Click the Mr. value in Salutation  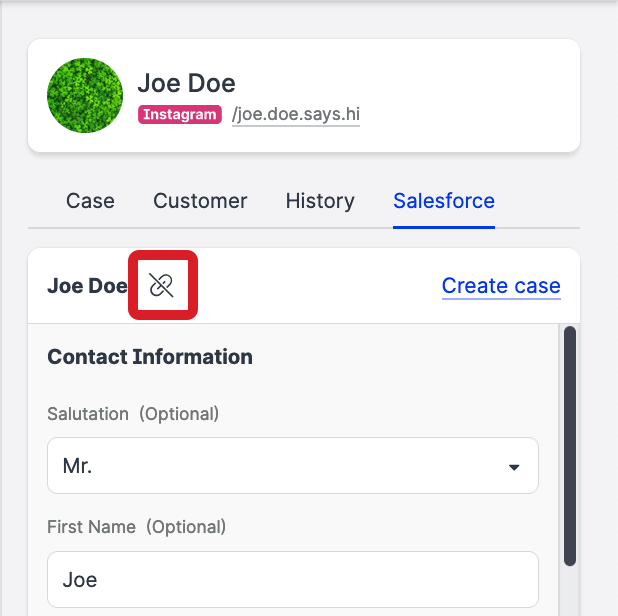click(x=77, y=467)
